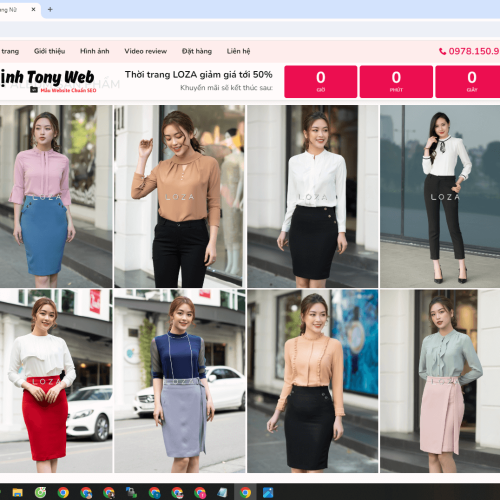This screenshot has width=500, height=500.
Task: Open the green Cốc Cốc browser icon
Action: pyautogui.click(x=40, y=492)
